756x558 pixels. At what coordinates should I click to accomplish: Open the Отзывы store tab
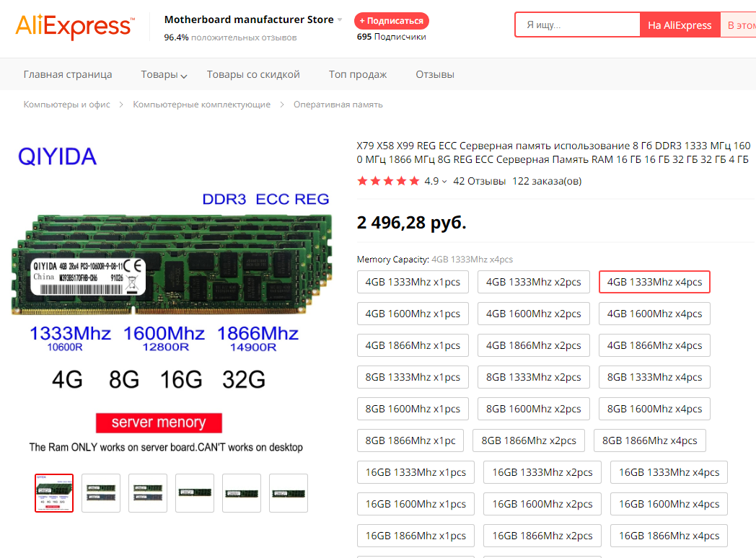(435, 74)
